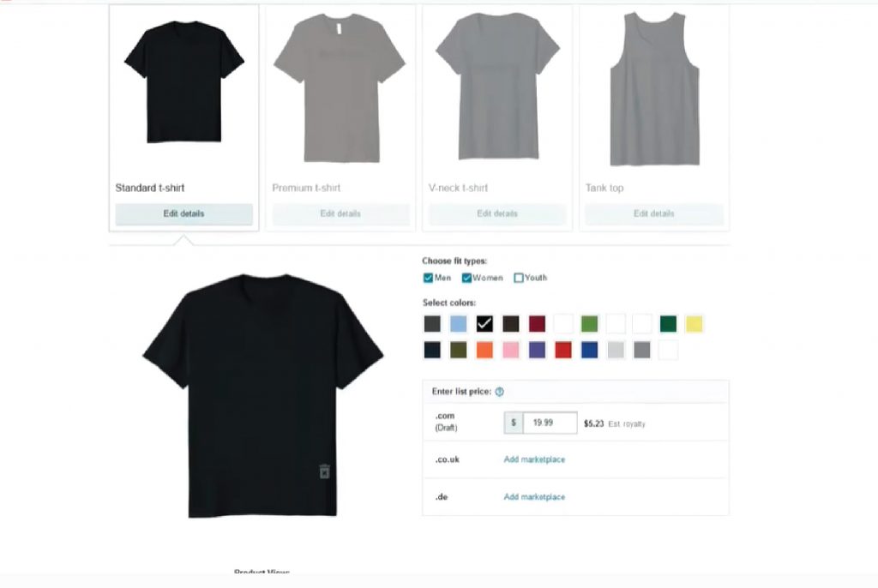Click the trash icon on the shirt preview
The height and width of the screenshot is (588, 878).
324,471
